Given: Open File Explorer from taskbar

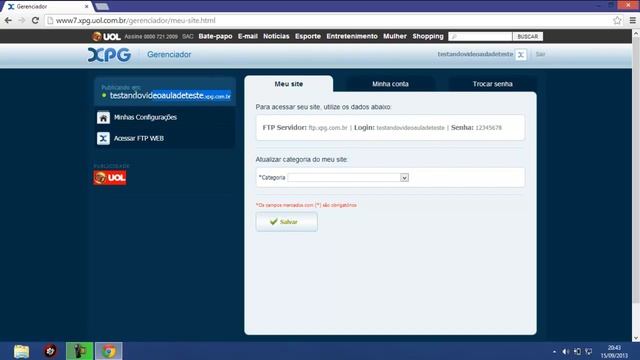Looking at the screenshot, I should click(x=21, y=351).
